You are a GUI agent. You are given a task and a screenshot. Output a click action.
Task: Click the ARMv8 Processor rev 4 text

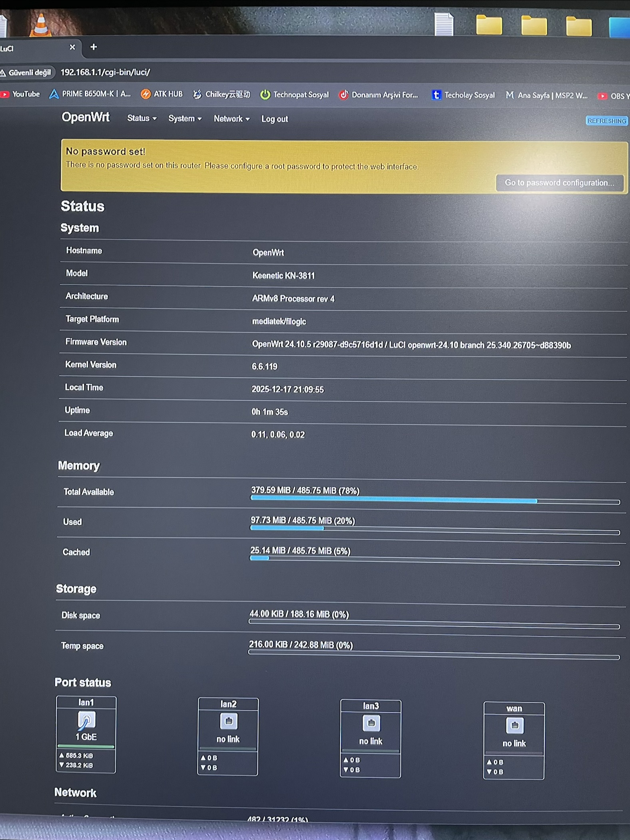click(293, 299)
